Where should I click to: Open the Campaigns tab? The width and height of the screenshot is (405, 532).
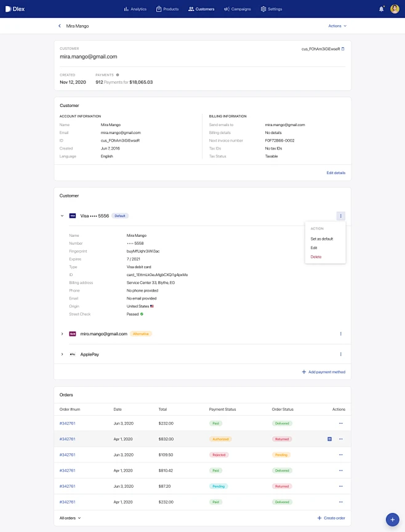coord(238,9)
